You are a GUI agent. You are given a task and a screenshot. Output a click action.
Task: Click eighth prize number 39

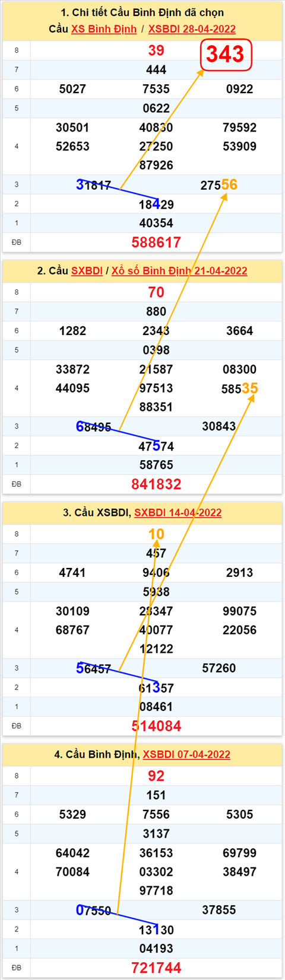point(156,50)
